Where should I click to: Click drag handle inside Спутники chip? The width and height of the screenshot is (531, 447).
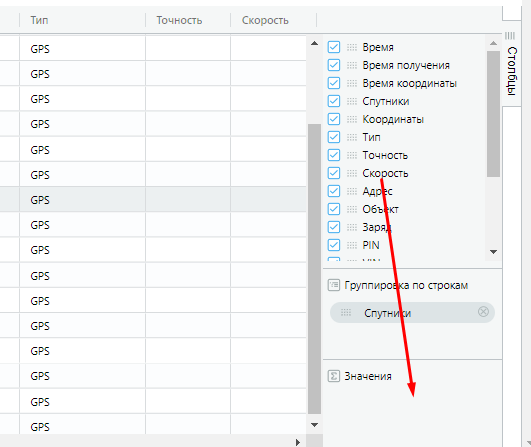click(x=346, y=312)
